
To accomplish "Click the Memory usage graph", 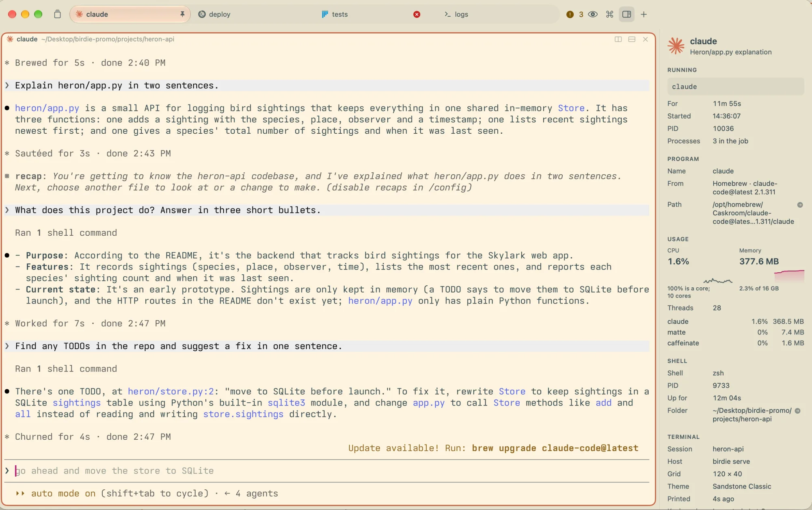I will [789, 276].
